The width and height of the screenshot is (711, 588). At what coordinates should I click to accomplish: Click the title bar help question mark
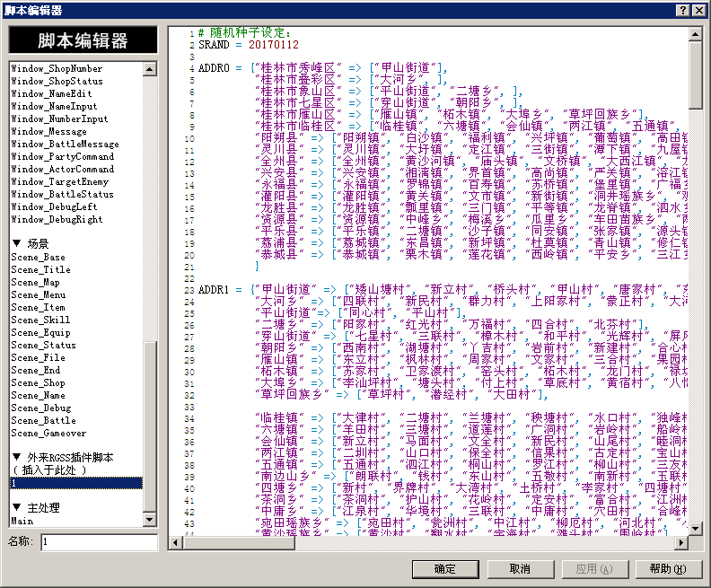(x=683, y=11)
